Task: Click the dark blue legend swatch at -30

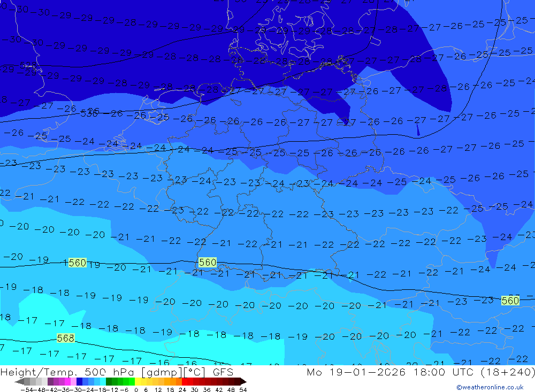Action: coord(80,381)
